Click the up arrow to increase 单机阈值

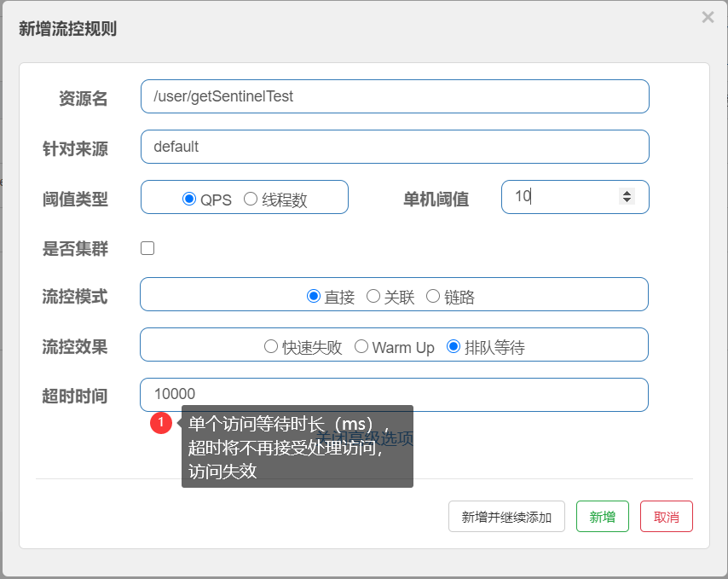[x=628, y=191]
